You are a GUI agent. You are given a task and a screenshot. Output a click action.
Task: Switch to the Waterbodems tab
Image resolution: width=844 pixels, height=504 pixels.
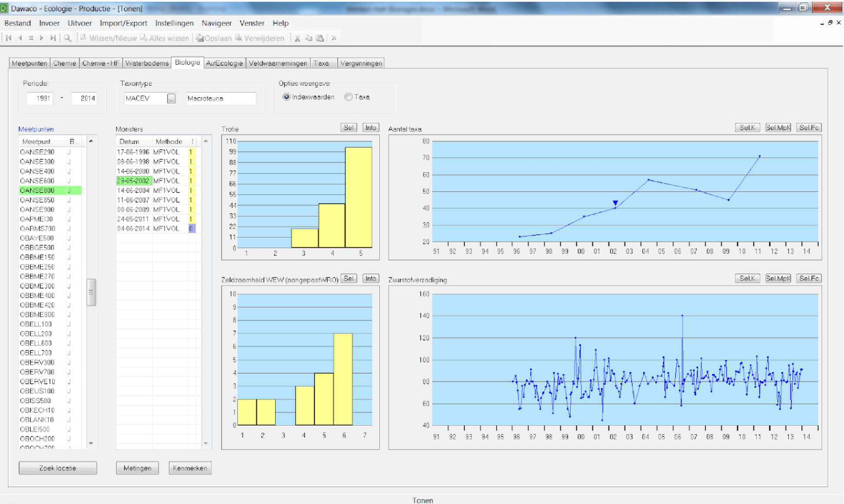[147, 63]
